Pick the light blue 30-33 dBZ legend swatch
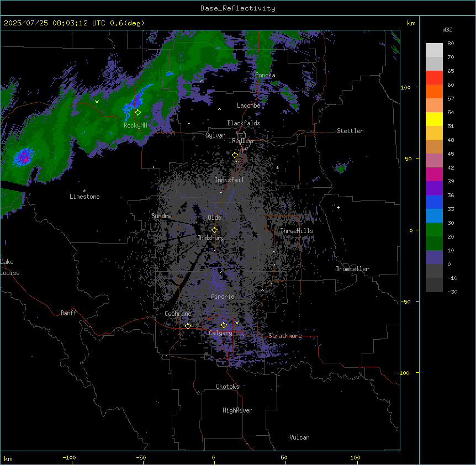The image size is (476, 465). click(x=434, y=215)
